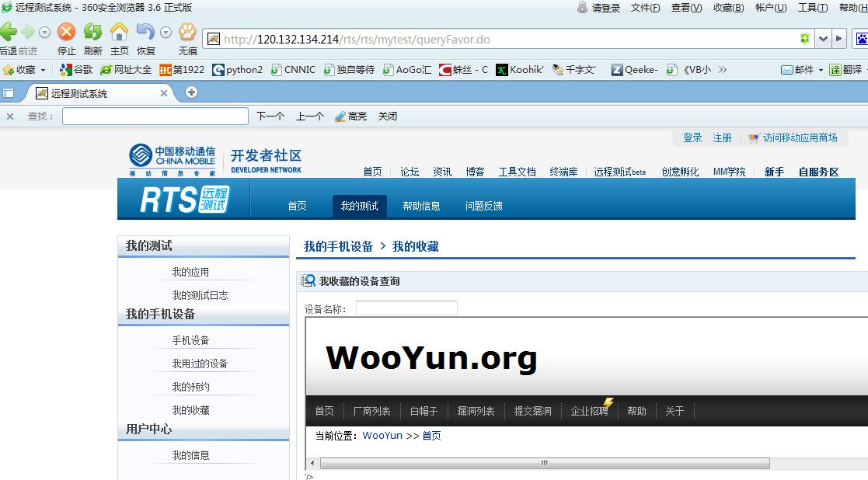The image size is (868, 480).
Task: Click the Baidu paw search icon
Action: 862,39
